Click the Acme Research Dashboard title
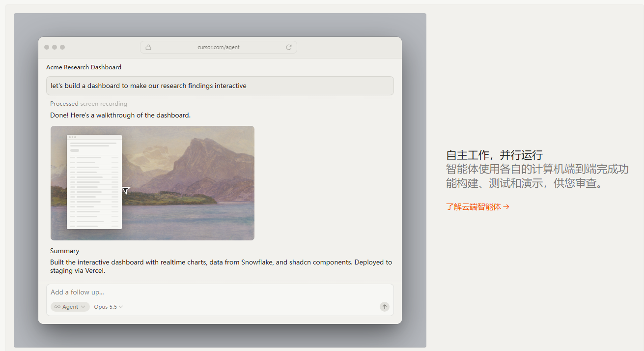 coord(84,67)
